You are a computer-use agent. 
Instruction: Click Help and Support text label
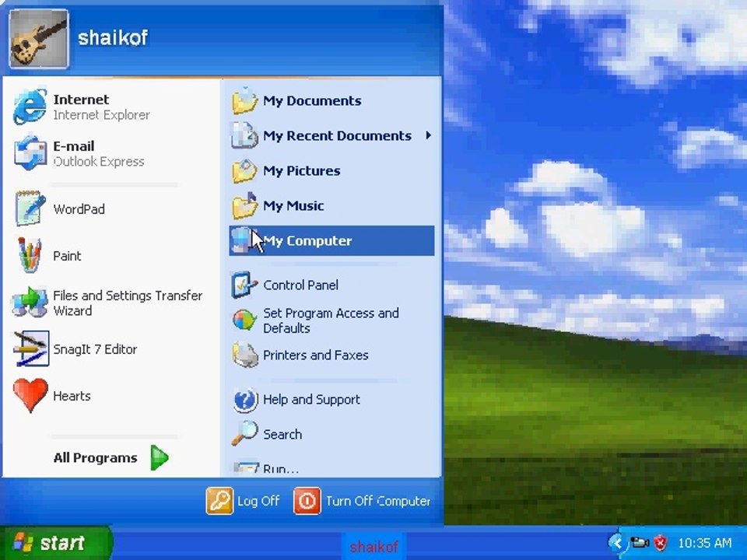(x=311, y=400)
